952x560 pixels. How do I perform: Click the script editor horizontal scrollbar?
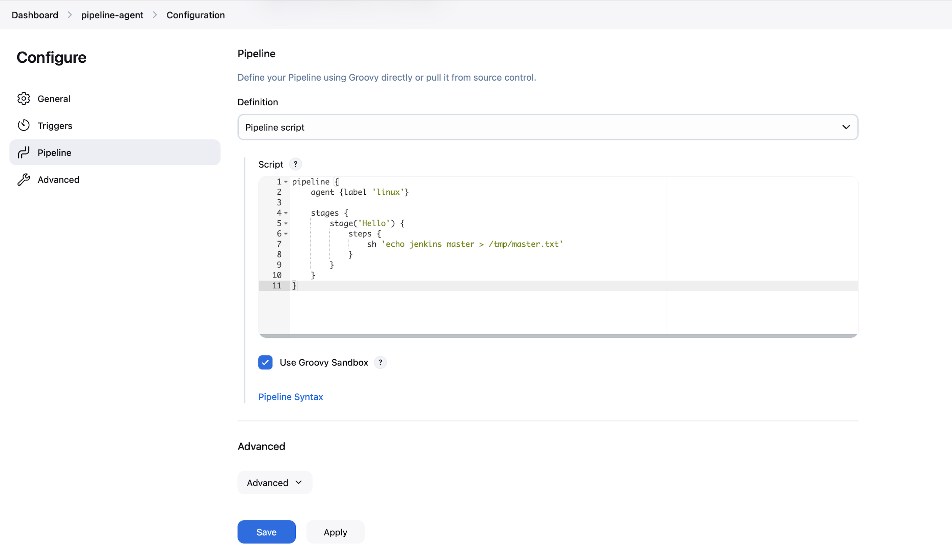(558, 336)
